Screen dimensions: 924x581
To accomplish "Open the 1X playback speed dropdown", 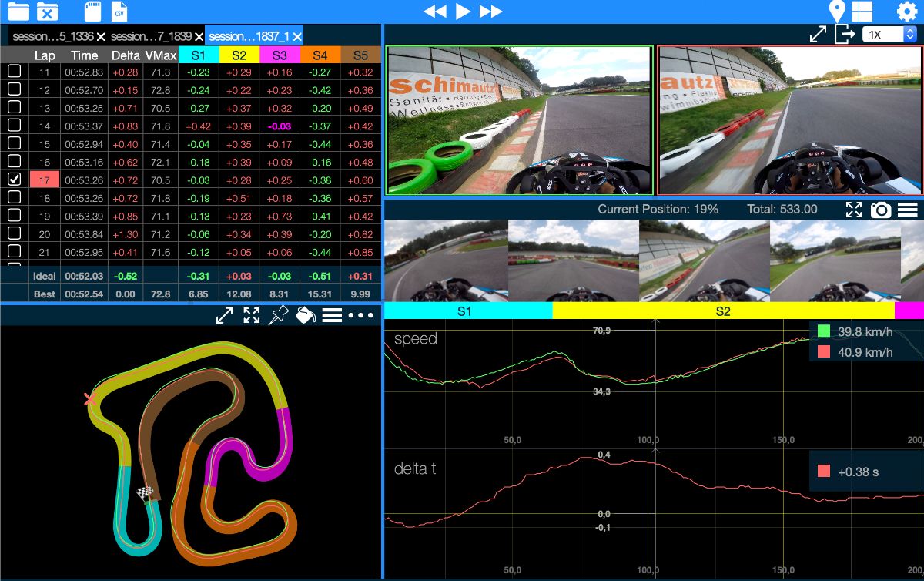I will [x=890, y=34].
